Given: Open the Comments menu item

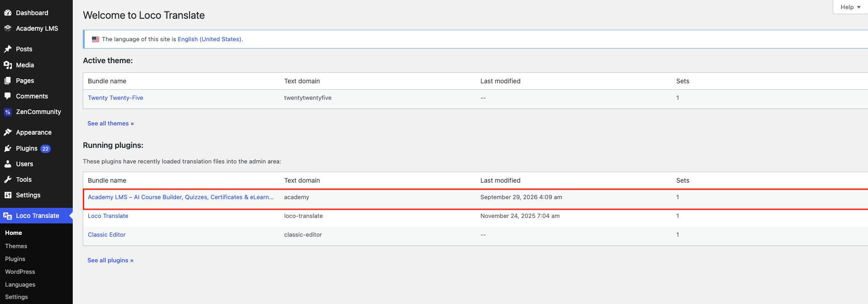Looking at the screenshot, I should [x=32, y=96].
